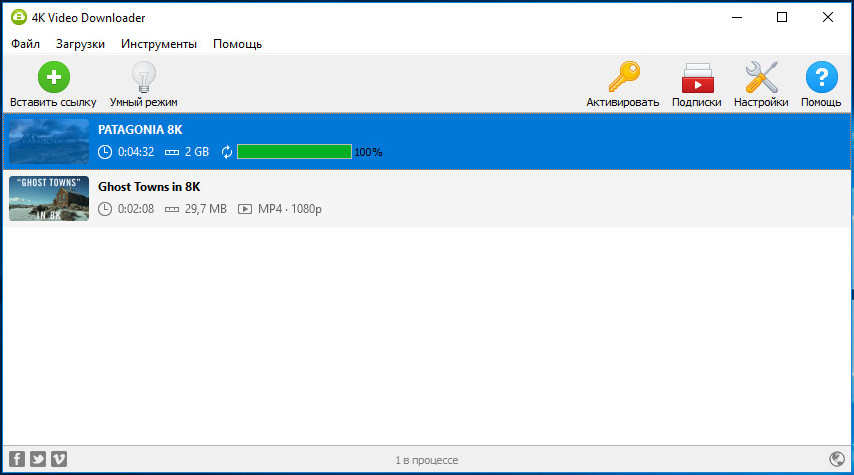Click the '1 в процессе' status text
The image size is (854, 475).
point(426,460)
